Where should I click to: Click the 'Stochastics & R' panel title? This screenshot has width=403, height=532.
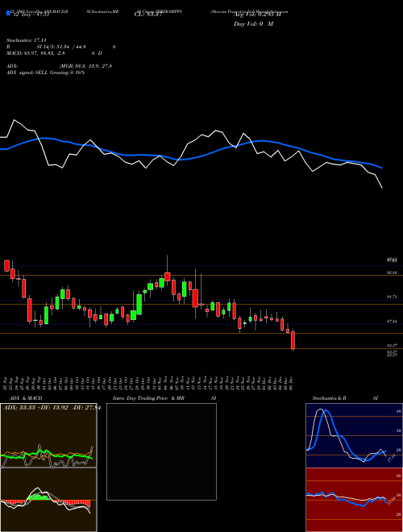pyautogui.click(x=329, y=398)
